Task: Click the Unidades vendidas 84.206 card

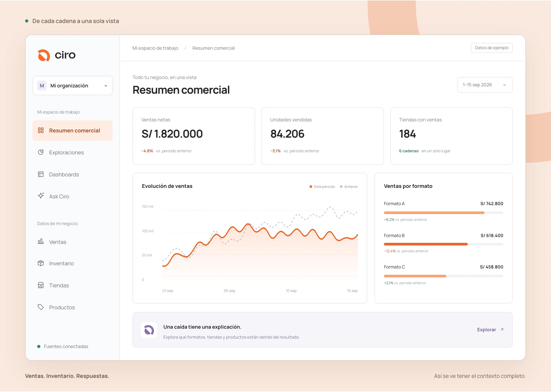Action: [323, 136]
